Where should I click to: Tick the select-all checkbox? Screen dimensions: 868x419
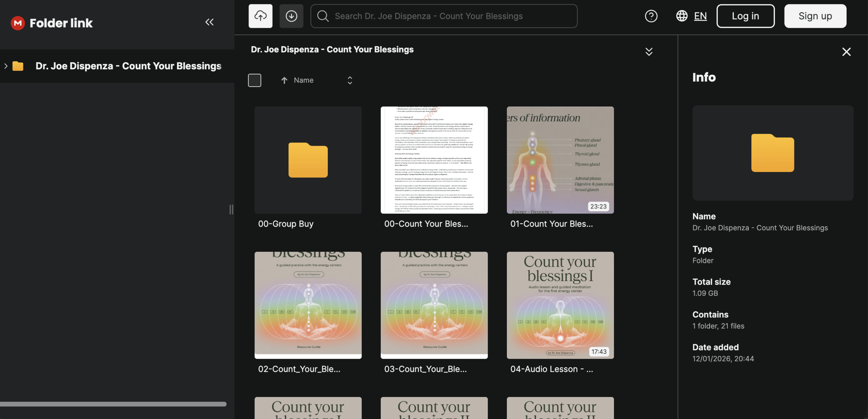click(255, 80)
